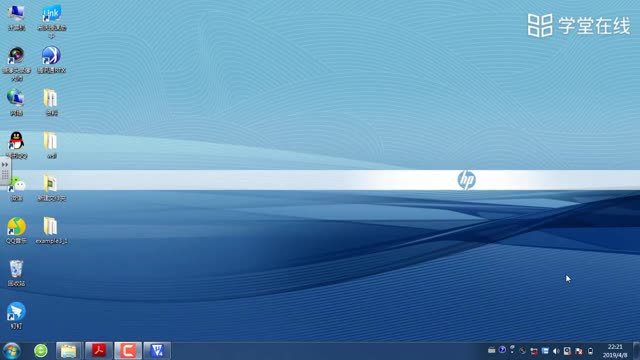Open the camera lens shortcut icon
Image resolution: width=640 pixels, height=360 pixels.
(16, 63)
